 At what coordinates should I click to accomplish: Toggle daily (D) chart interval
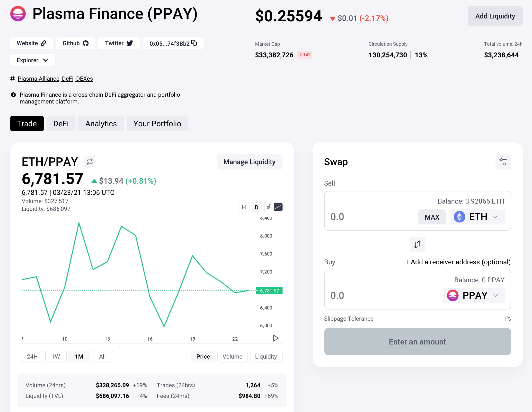[256, 207]
